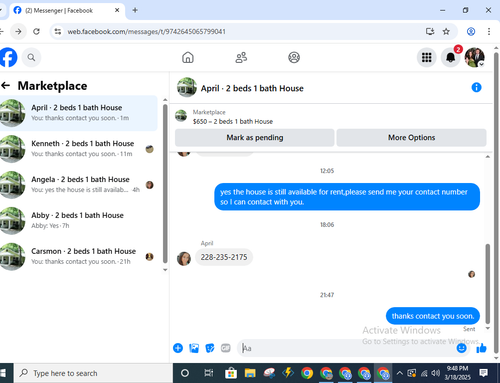500x383 pixels.
Task: Click the seen-by avatar below April's message
Action: (x=471, y=274)
